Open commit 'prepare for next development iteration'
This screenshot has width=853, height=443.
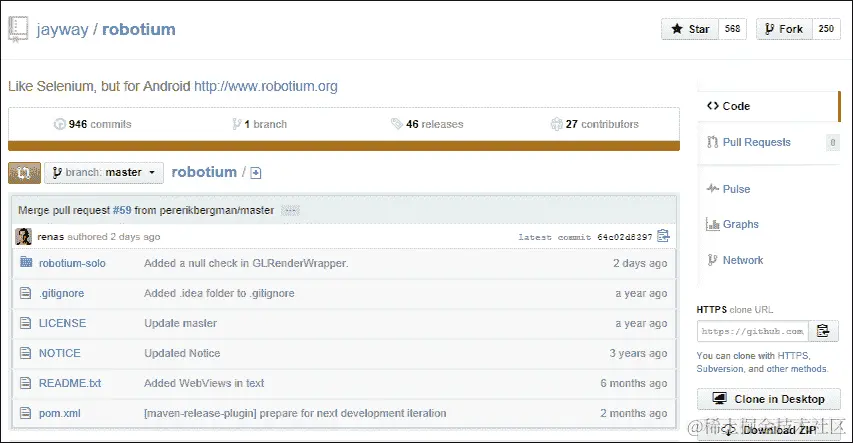click(353, 414)
